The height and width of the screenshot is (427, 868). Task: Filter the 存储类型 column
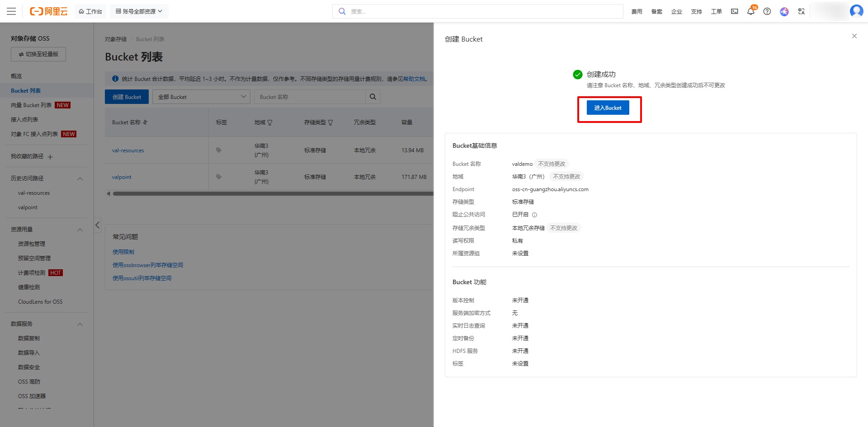[330, 122]
